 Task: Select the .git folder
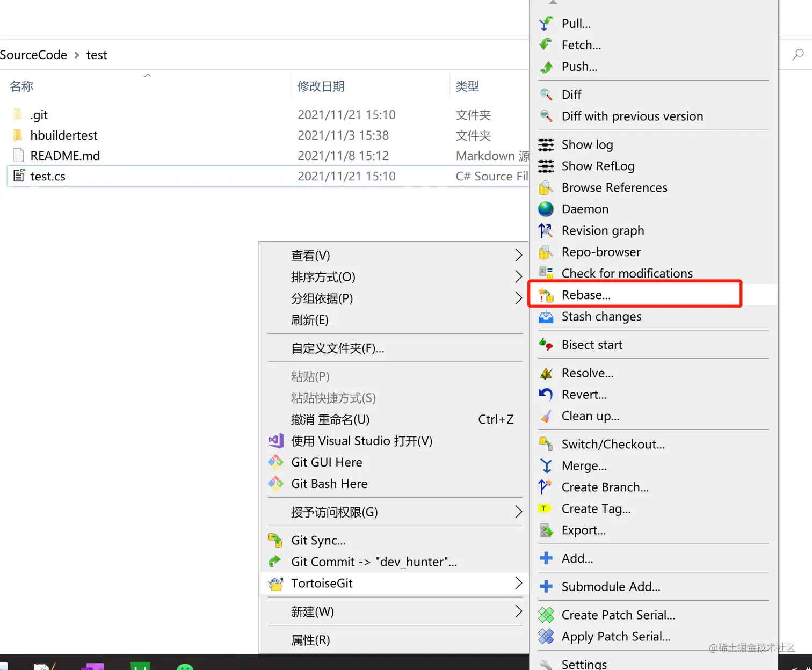39,115
